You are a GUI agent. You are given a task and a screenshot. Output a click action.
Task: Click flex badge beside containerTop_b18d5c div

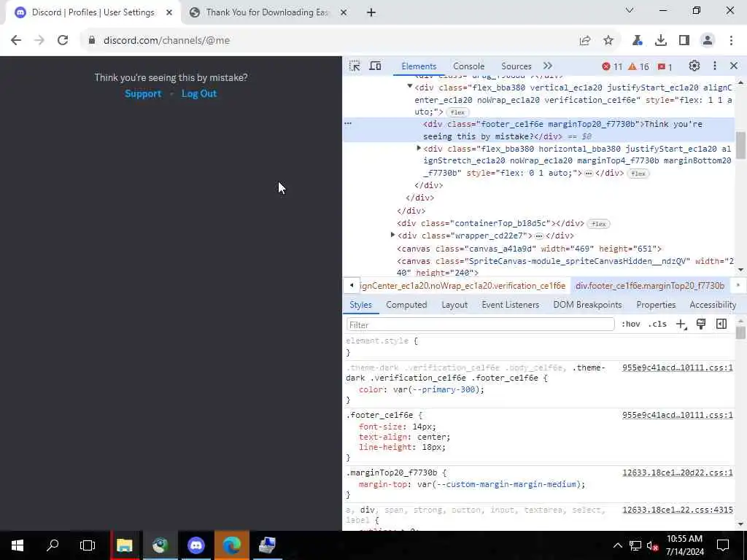599,224
